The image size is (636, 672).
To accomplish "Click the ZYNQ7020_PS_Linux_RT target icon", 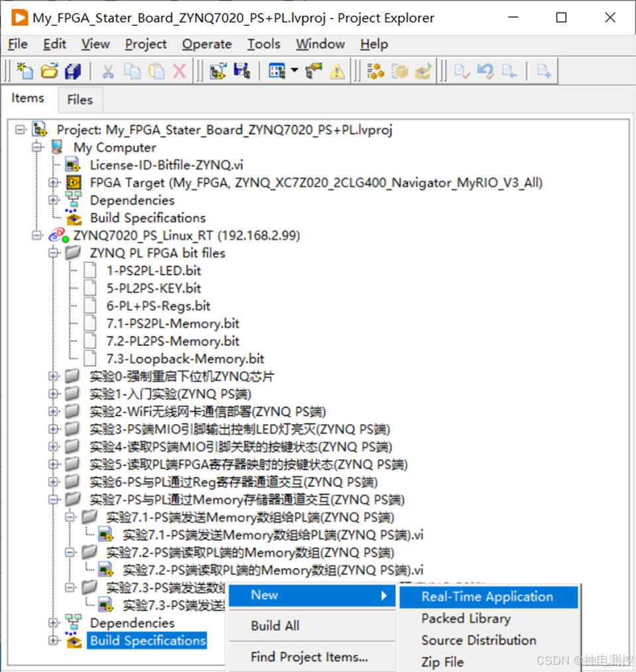I will coord(58,235).
